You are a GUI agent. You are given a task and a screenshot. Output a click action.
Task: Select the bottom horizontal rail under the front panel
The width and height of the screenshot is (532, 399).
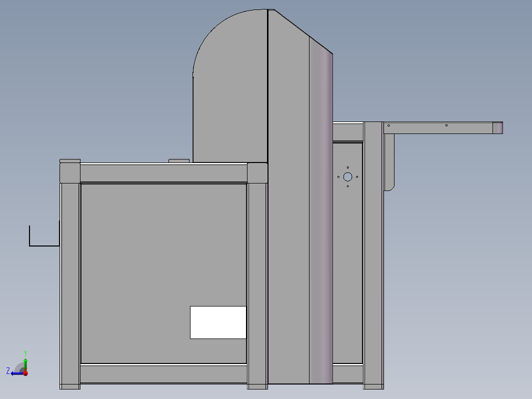(164, 373)
